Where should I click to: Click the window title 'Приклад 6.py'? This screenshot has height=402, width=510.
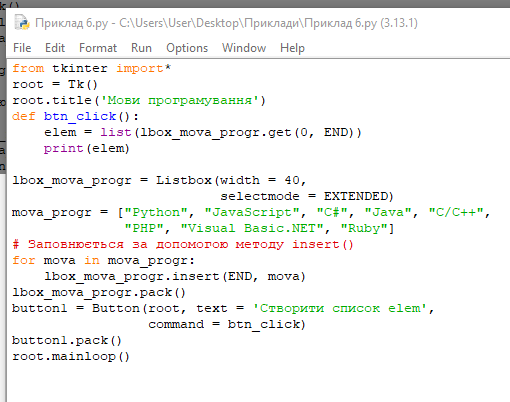[71, 23]
